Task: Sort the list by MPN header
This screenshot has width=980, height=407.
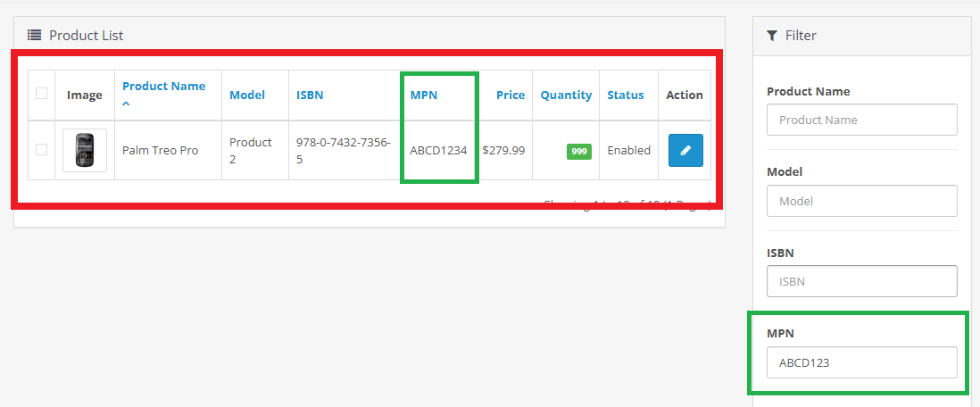Action: (x=423, y=95)
